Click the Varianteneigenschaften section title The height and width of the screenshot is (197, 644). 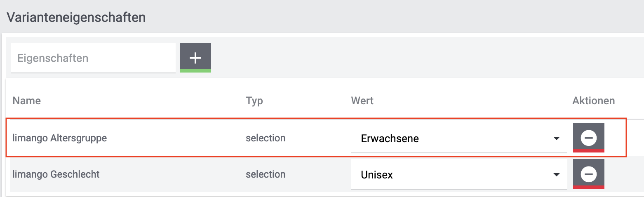point(76,17)
